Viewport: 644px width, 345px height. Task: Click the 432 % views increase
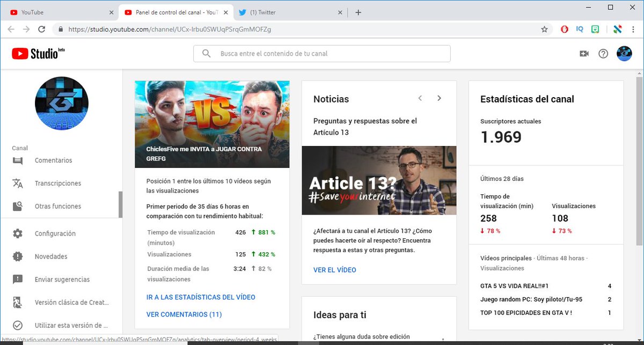(265, 254)
